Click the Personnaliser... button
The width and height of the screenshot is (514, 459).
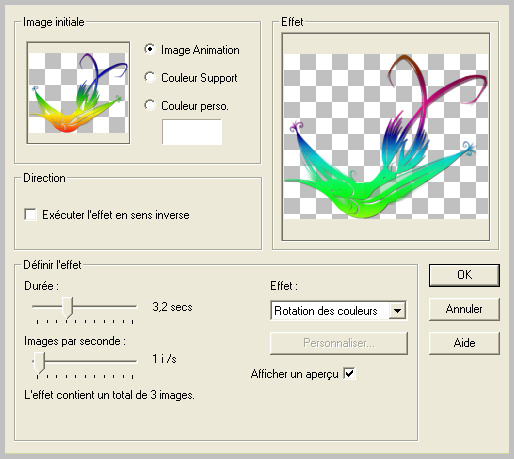click(x=339, y=343)
